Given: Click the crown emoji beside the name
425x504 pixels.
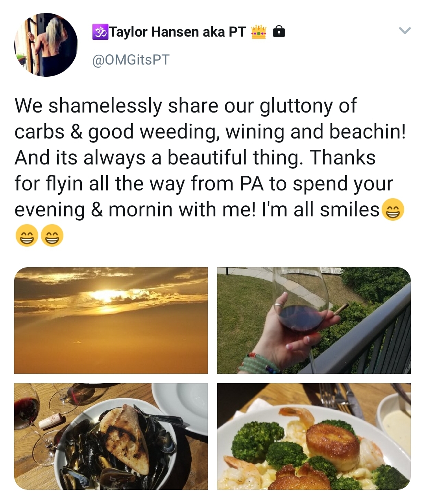Looking at the screenshot, I should 259,32.
